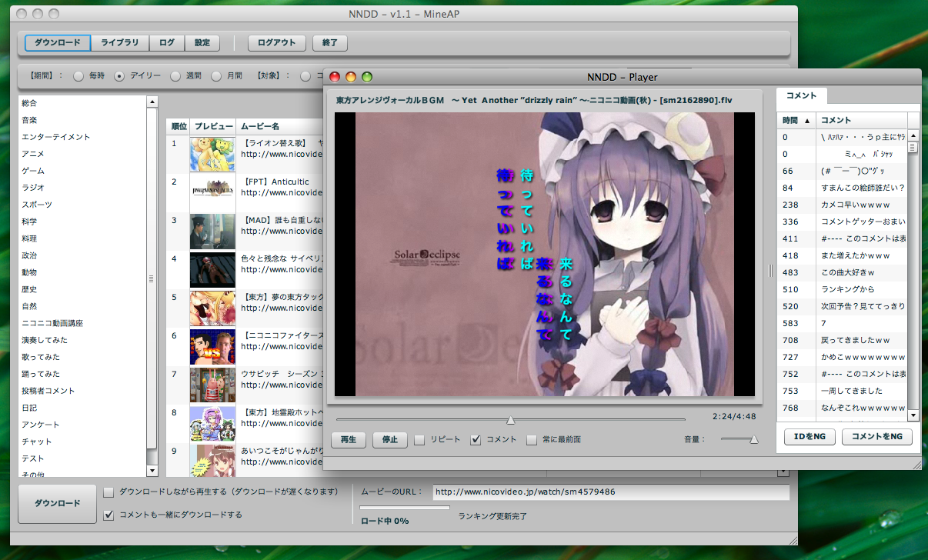
Task: Select スポーツ category
Action: (82, 204)
